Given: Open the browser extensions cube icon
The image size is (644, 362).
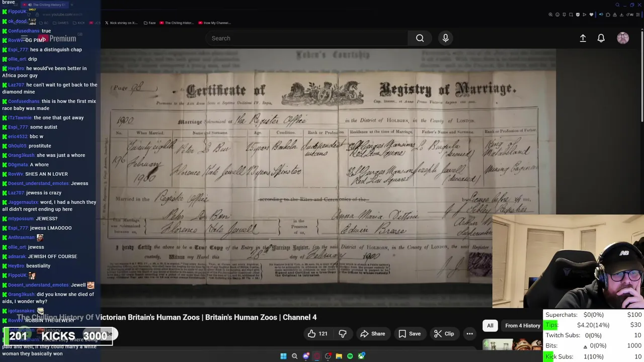Looking at the screenshot, I should point(608,15).
